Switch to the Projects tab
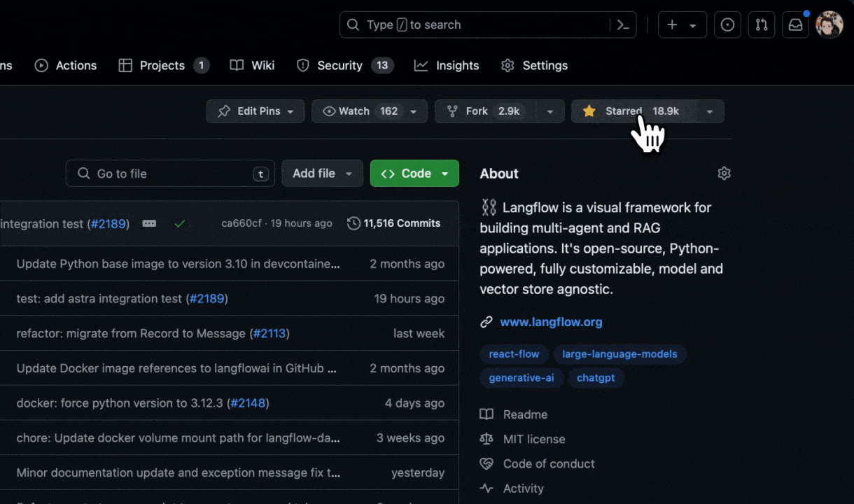Viewport: 854px width, 504px height. pos(164,66)
